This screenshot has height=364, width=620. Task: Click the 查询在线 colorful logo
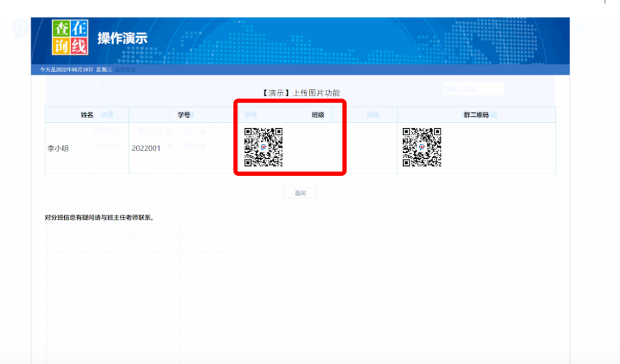point(70,37)
